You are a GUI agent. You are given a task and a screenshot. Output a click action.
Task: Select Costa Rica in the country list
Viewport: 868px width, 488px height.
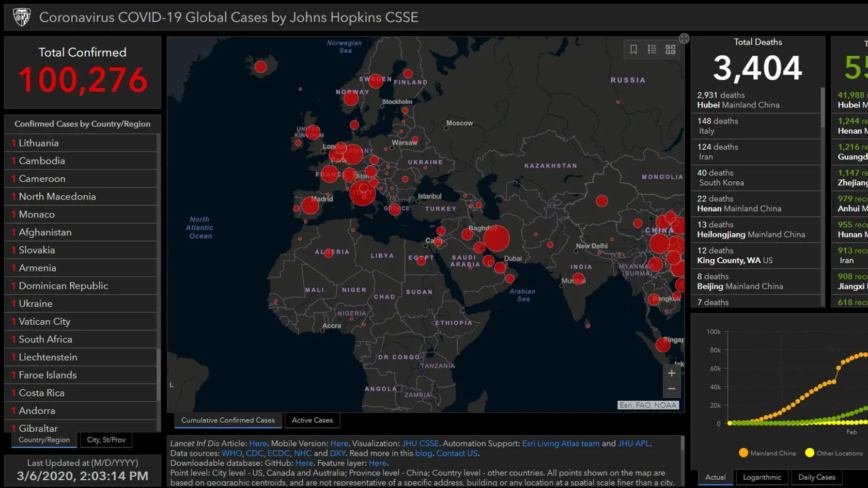[81, 393]
